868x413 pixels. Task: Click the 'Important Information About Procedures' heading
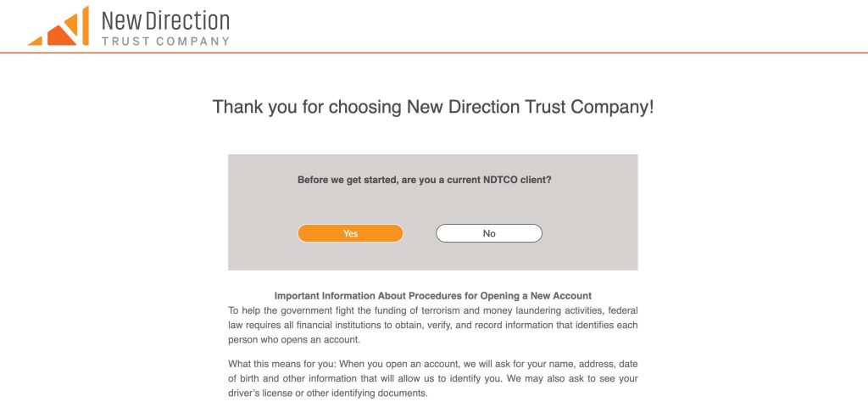pyautogui.click(x=432, y=296)
